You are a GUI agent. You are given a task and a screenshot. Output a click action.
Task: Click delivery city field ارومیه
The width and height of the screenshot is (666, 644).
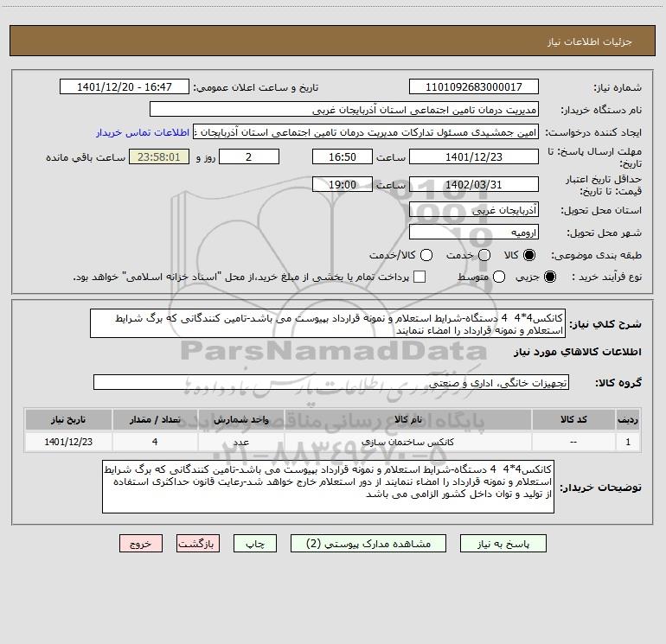tap(474, 232)
